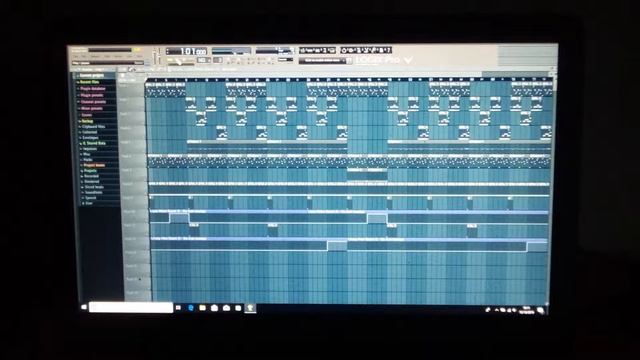Expand the Clipboard files folder
Image resolution: width=640 pixels, height=360 pixels.
pos(93,127)
